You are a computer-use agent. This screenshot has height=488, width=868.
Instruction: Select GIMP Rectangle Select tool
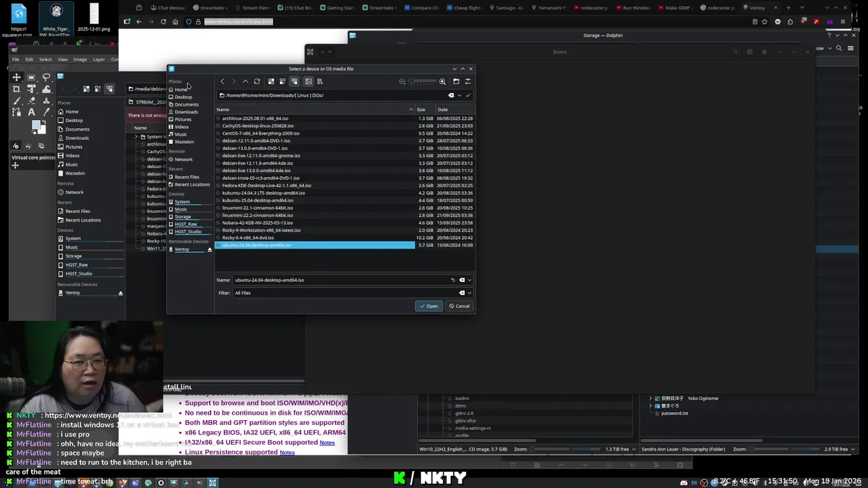click(x=31, y=77)
